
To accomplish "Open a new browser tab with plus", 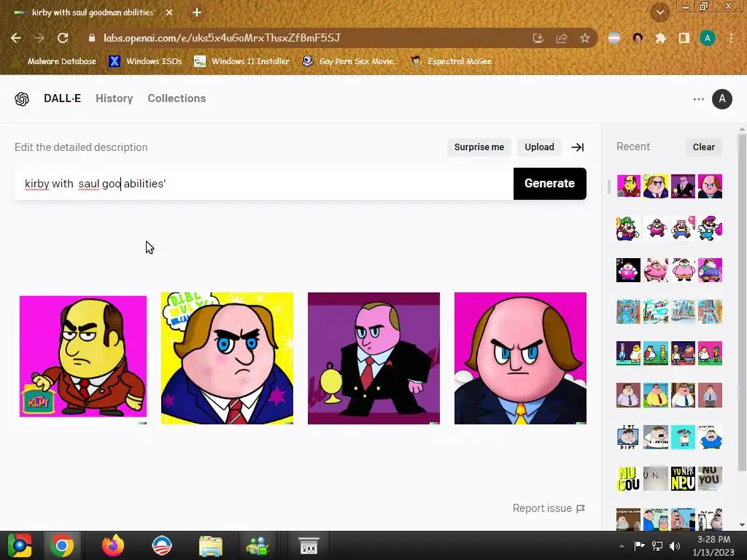I will 197,12.
